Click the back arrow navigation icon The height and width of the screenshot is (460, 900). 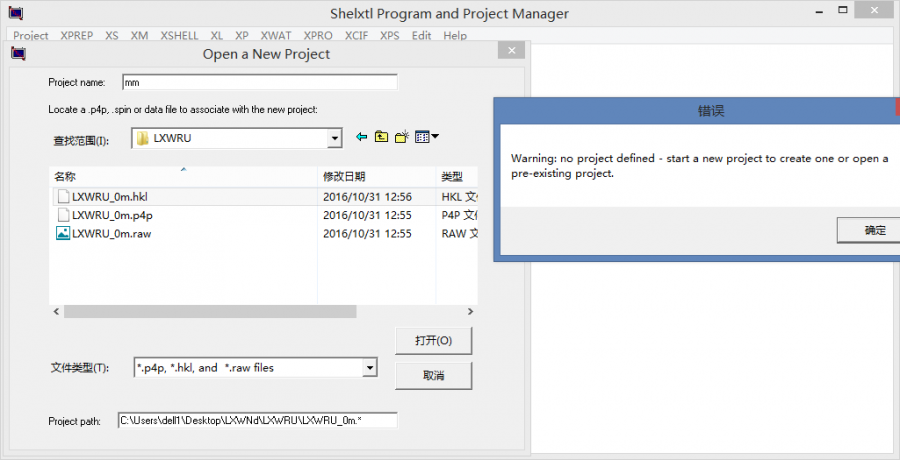coord(361,137)
